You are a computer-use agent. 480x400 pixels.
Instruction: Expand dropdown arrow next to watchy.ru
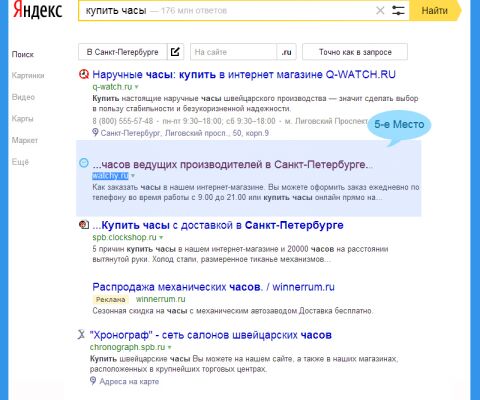coord(133,176)
